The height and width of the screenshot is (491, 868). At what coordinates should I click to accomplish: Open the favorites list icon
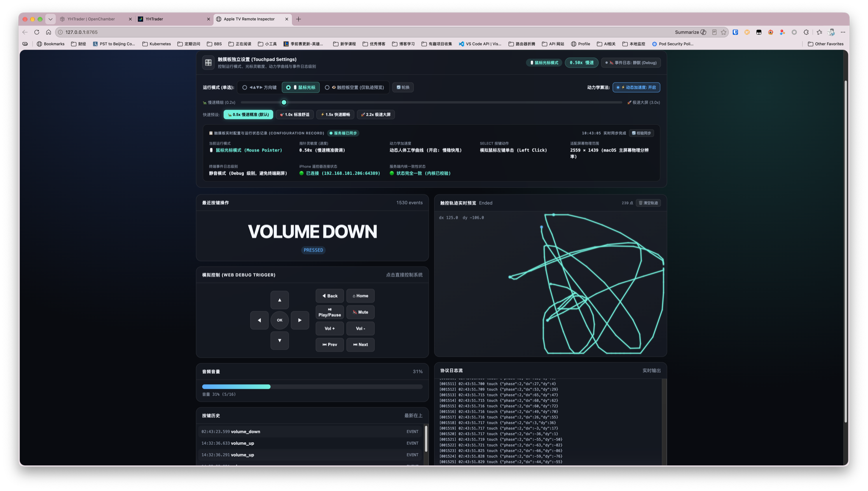click(819, 32)
